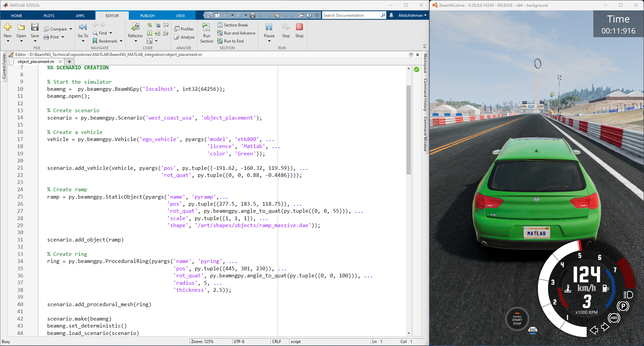Pause the running script
The height and width of the screenshot is (346, 644).
click(x=269, y=27)
